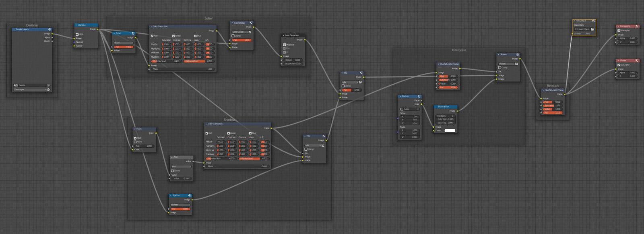Viewport: 644px width, 234px height.
Task: Click Composite node Z value field
Action: 627,42
